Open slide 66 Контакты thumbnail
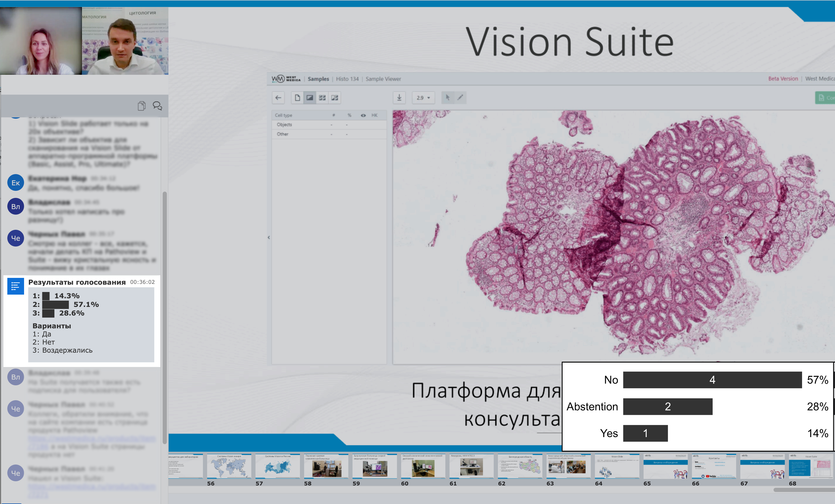The height and width of the screenshot is (504, 835). coord(714,466)
